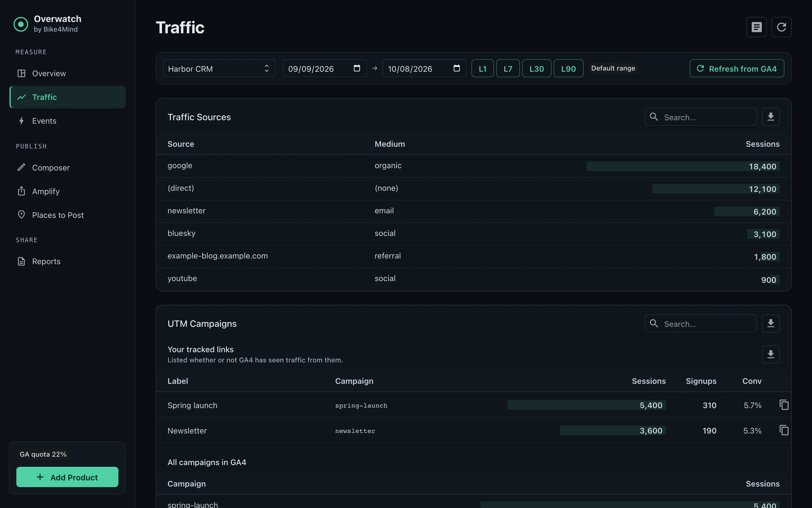Click the Medium column header
The image size is (812, 508).
(x=390, y=144)
